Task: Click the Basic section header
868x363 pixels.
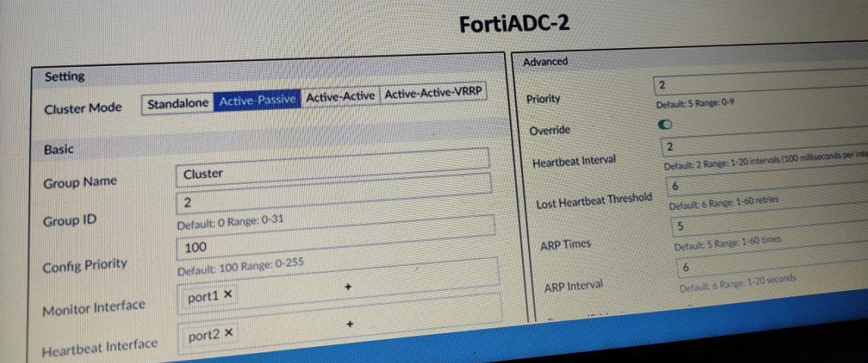Action: tap(59, 150)
